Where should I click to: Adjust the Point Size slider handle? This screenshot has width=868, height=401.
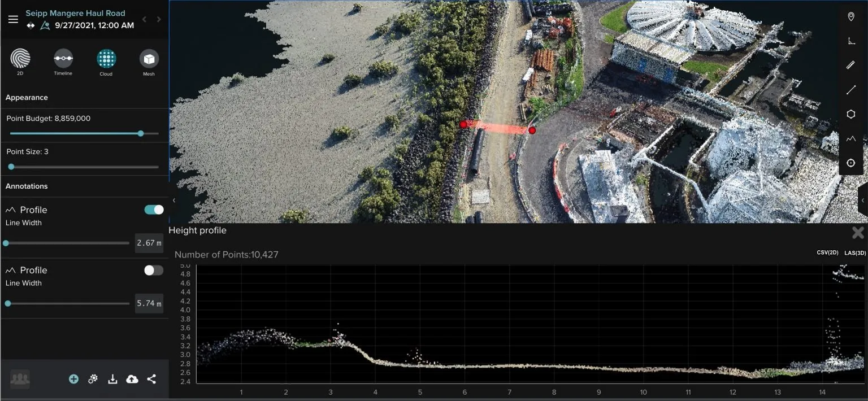click(x=11, y=167)
